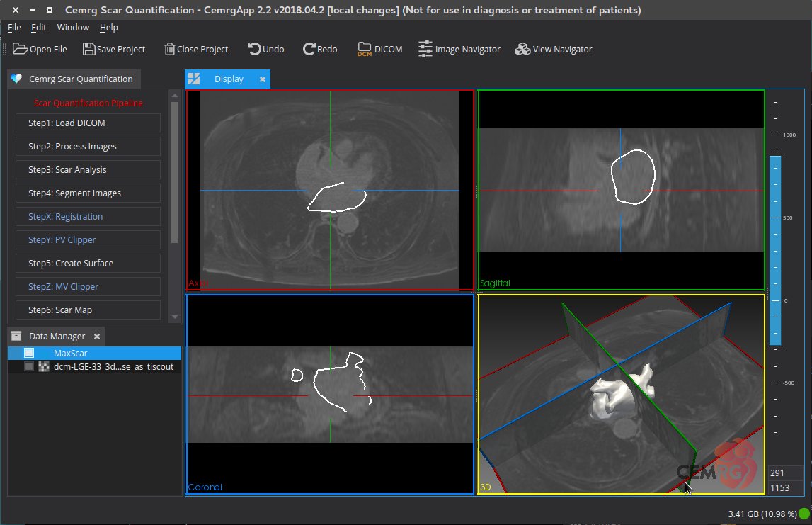Click the Scar Quantification Pipeline heading
Image resolution: width=812 pixels, height=525 pixels.
pos(88,103)
